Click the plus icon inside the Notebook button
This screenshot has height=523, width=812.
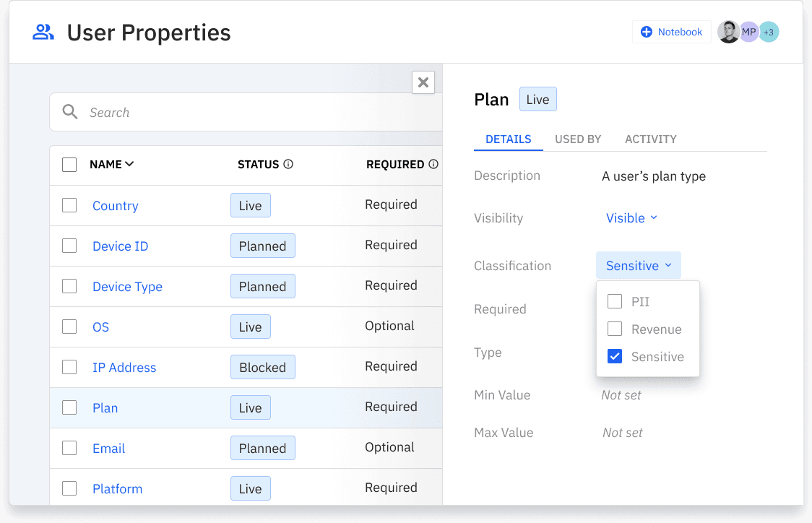pos(649,32)
